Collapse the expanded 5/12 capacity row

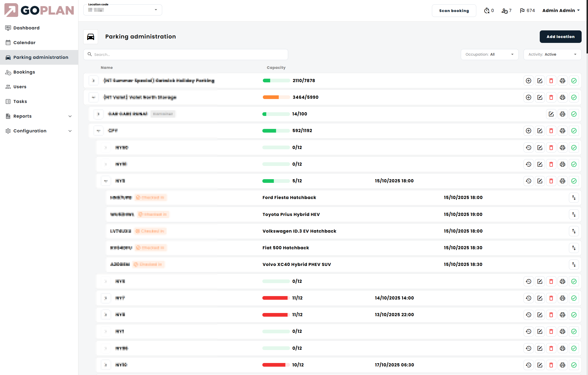[106, 181]
